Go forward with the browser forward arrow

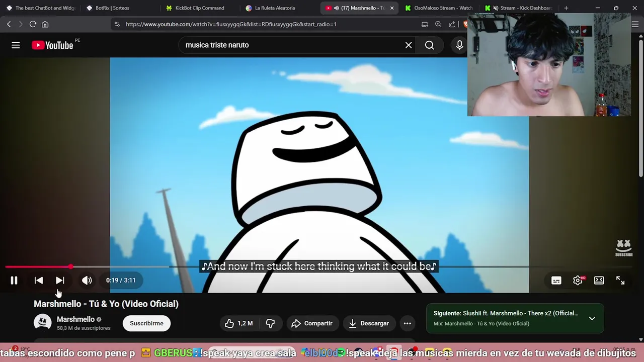click(21, 24)
